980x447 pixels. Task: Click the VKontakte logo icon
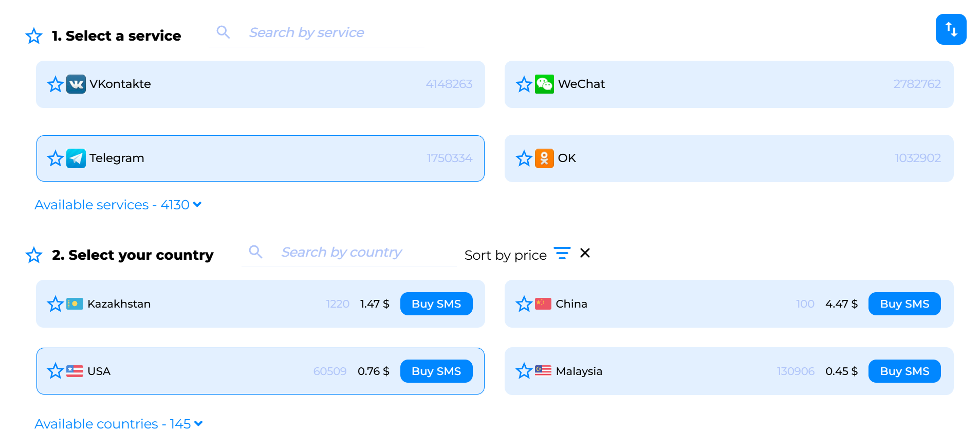76,84
